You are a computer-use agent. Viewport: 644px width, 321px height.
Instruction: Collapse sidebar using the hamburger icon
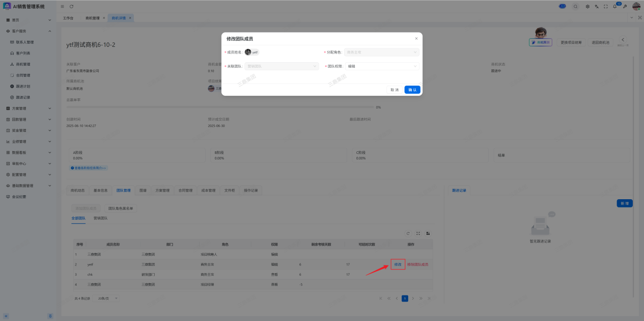pyautogui.click(x=62, y=6)
